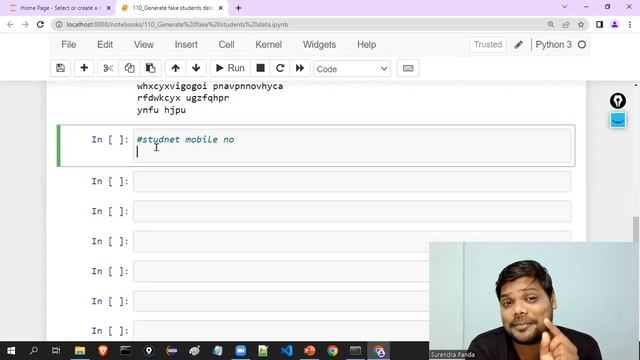Open Brave browser from taskbar
This screenshot has height=360, width=640.
tap(103, 351)
